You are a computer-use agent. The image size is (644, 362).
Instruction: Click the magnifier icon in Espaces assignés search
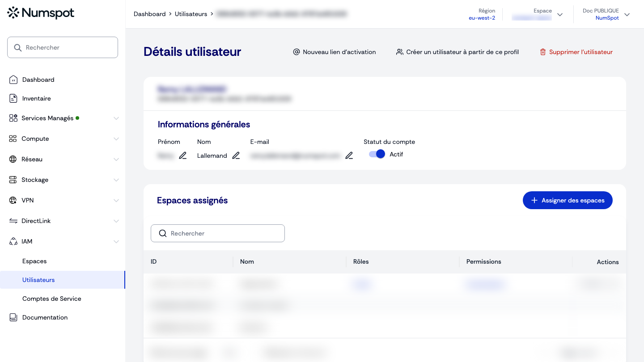tap(163, 233)
